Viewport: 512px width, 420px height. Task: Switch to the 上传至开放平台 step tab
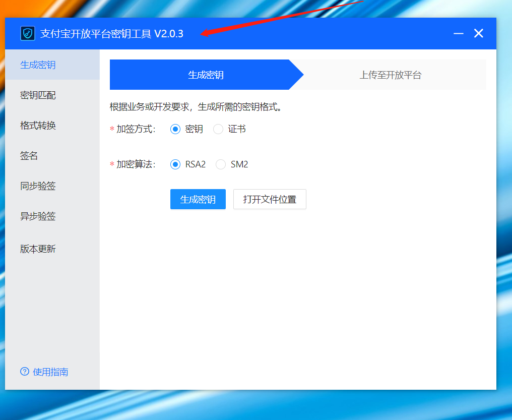coord(391,75)
